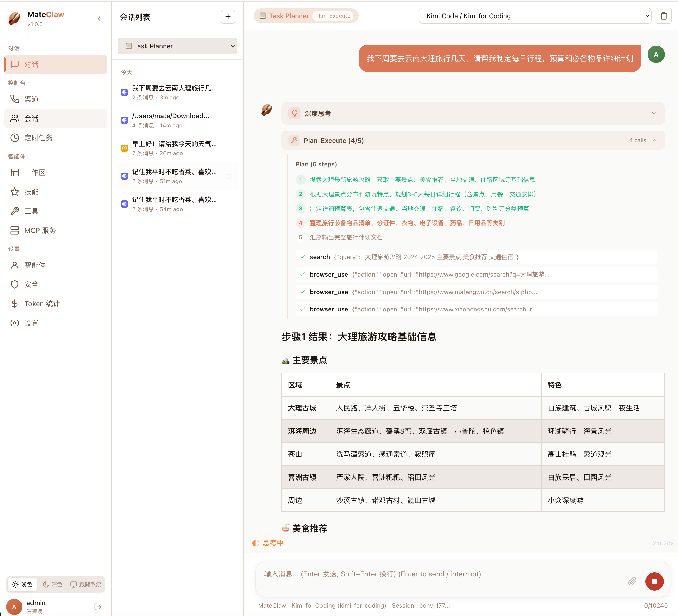Open the MCP 服务 page

click(40, 231)
